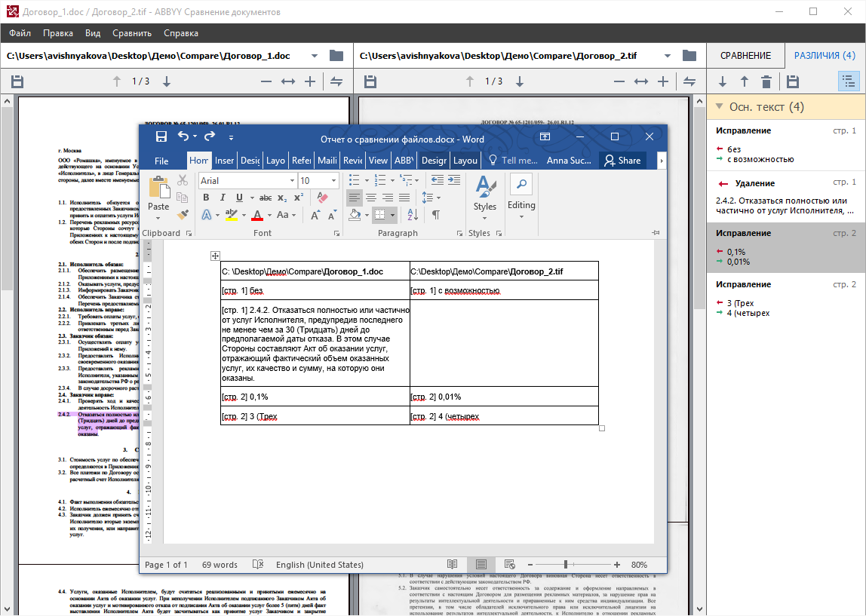The image size is (866, 616).
Task: Collapse the Осн. текст (4) group
Action: (x=720, y=107)
